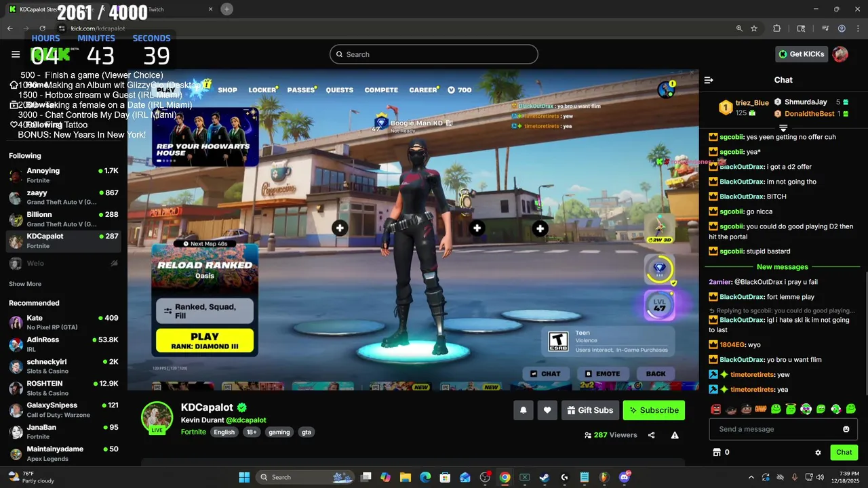Viewport: 868px width, 488px height.
Task: Collapse chat panel with arrow icon
Action: click(x=709, y=80)
